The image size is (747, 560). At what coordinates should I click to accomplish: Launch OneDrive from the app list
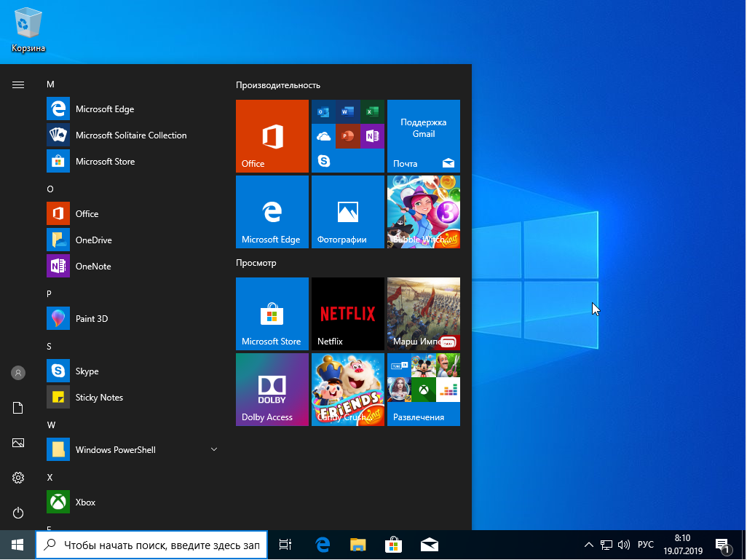click(x=133, y=240)
